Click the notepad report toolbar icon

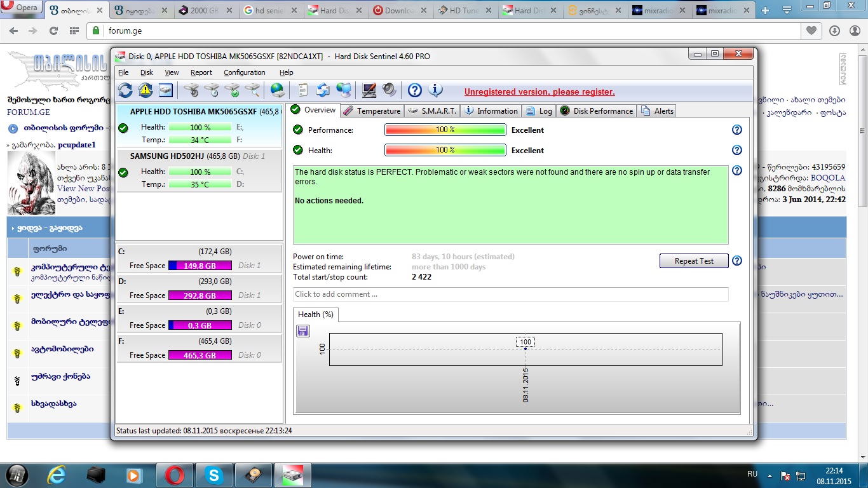pos(303,90)
